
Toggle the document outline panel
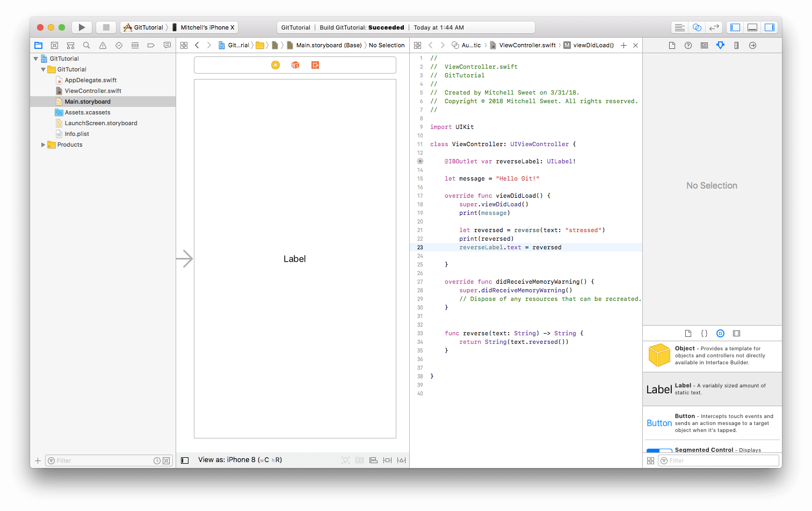pos(185,460)
